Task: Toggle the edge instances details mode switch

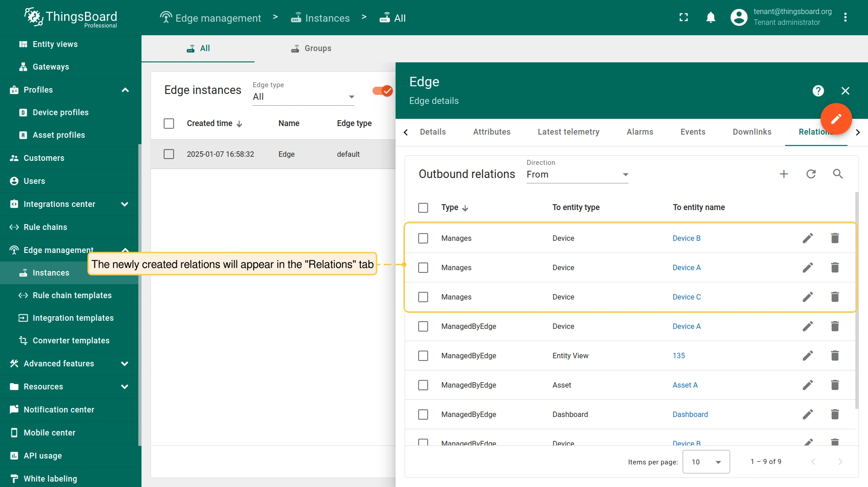Action: tap(382, 91)
